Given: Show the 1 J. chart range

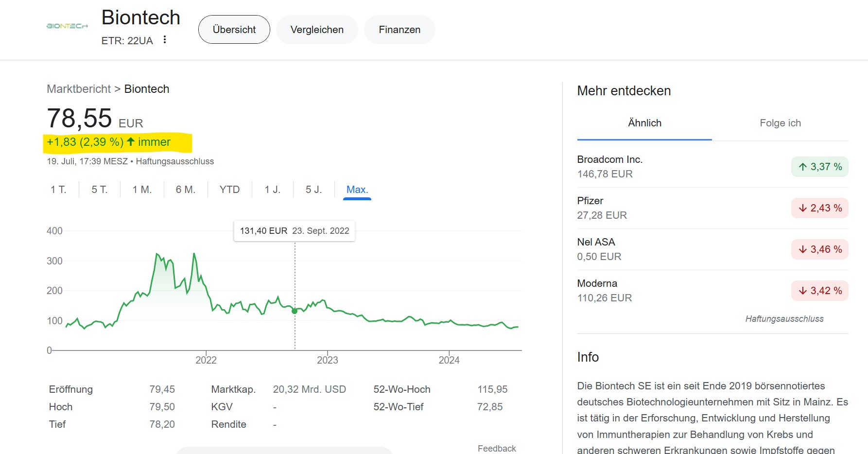Looking at the screenshot, I should [273, 190].
